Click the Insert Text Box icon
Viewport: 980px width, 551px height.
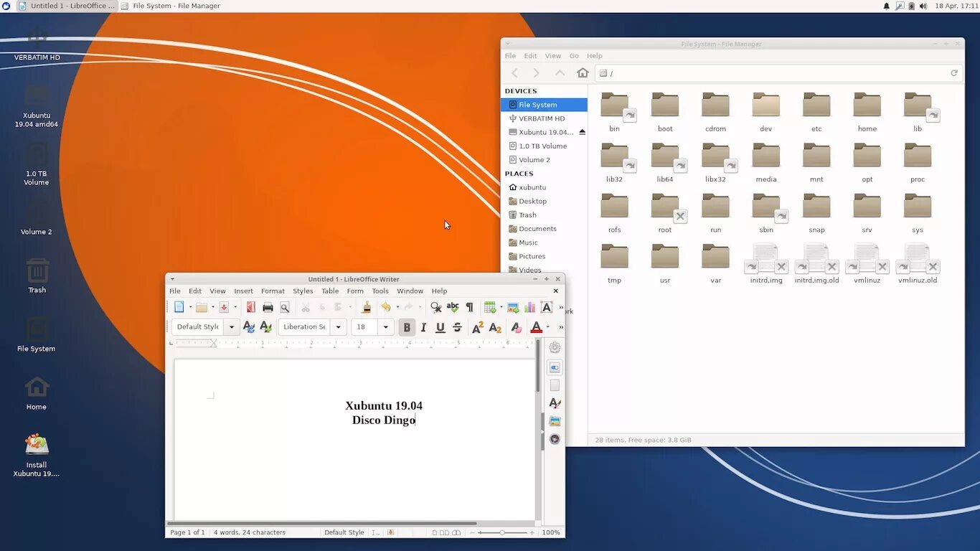(547, 307)
